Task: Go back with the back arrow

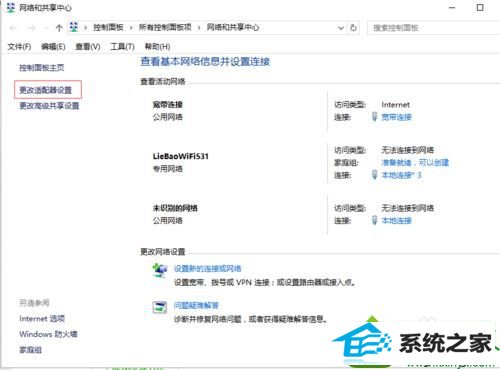Action: pos(13,28)
